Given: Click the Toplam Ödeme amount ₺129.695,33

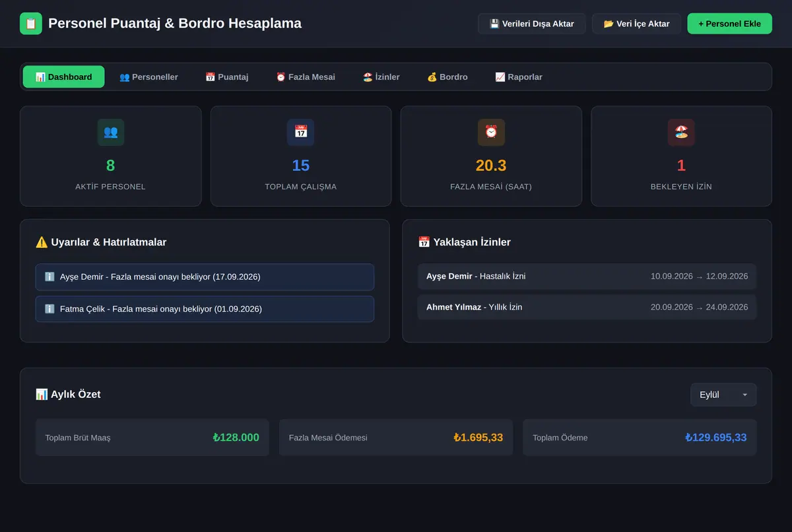Looking at the screenshot, I should pyautogui.click(x=716, y=438).
